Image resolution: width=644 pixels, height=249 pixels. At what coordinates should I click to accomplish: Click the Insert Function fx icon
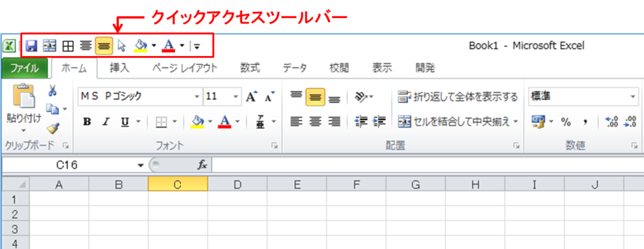(x=202, y=165)
